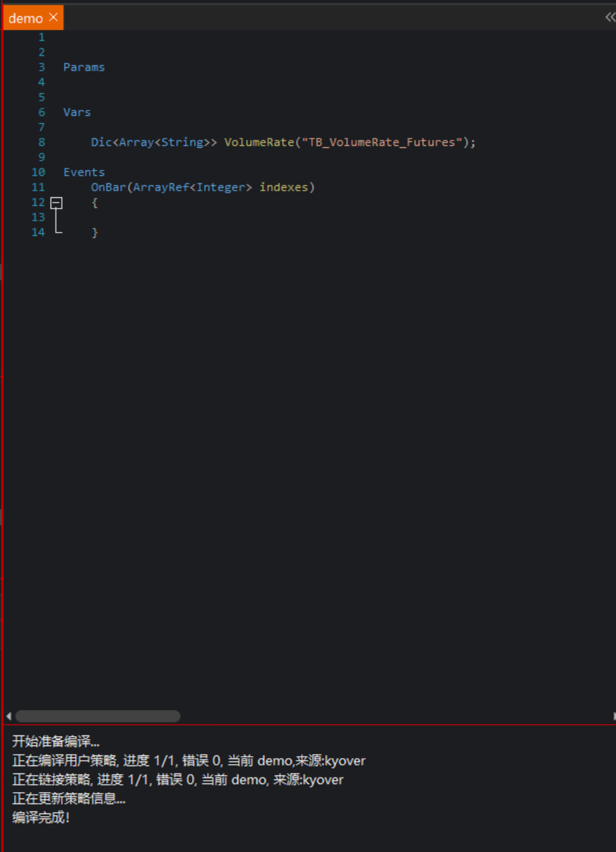Click the closing brace on line 14

coord(95,233)
